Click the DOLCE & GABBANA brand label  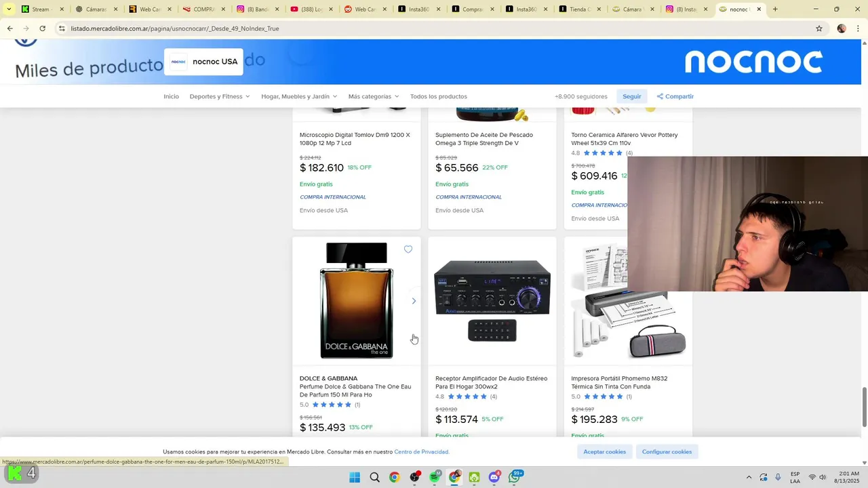coord(328,378)
